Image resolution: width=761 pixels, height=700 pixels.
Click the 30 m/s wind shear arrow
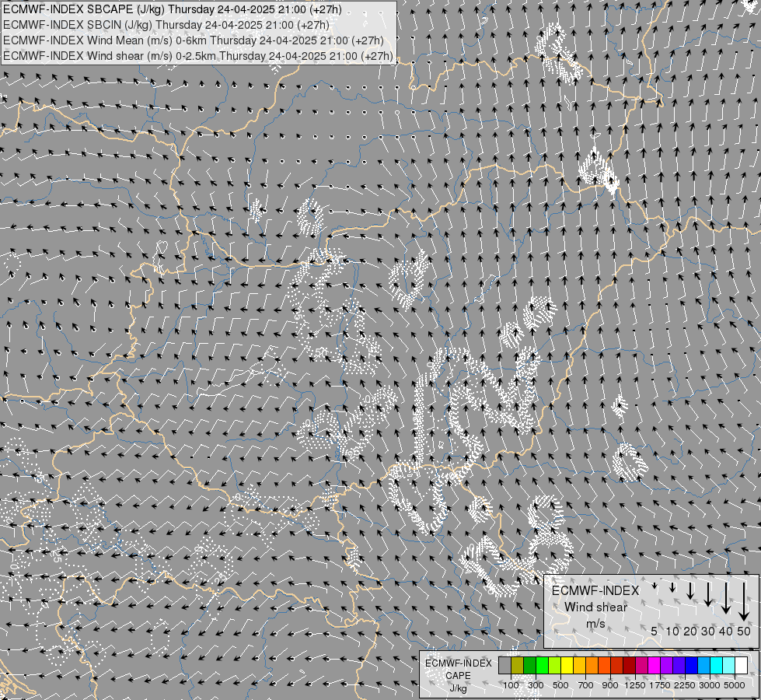pyautogui.click(x=708, y=594)
